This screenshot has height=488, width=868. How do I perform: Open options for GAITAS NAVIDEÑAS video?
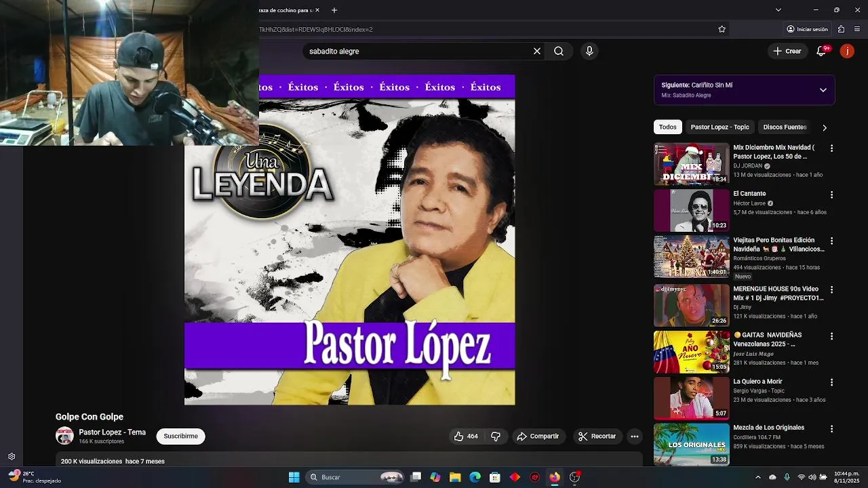tap(831, 336)
